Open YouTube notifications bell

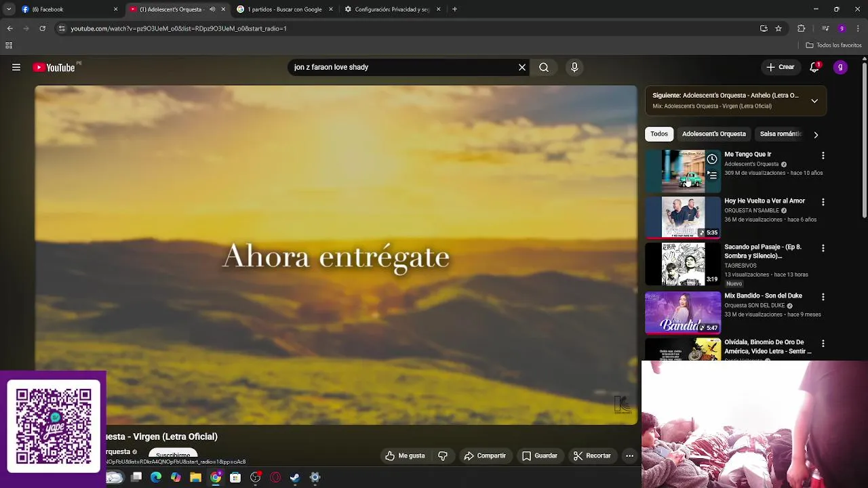[x=814, y=67]
